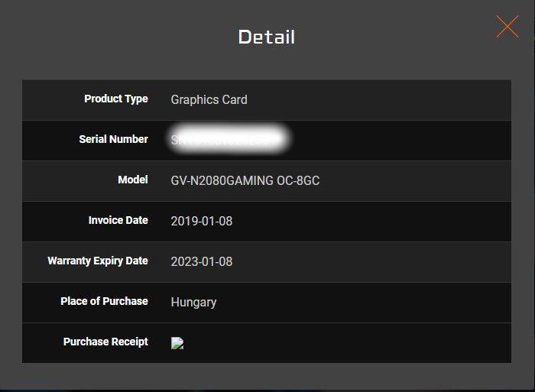Open the Purchase Receipt image thumbnail
The image size is (535, 392).
[177, 343]
